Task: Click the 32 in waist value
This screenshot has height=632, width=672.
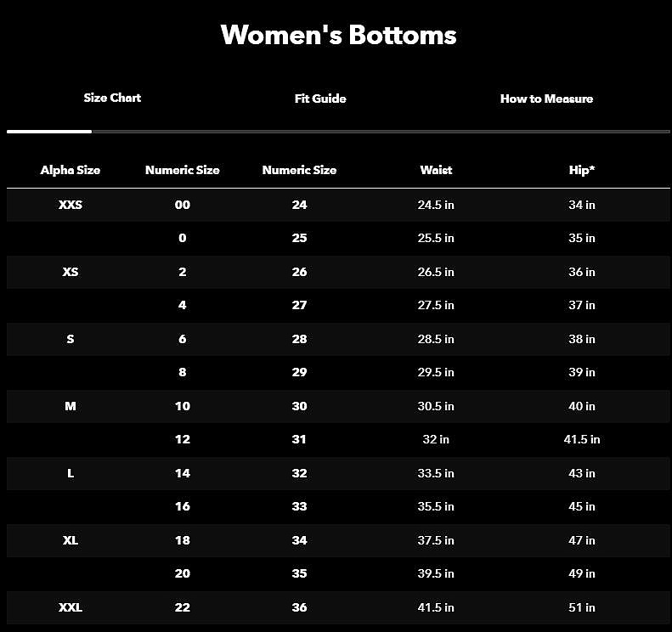Action: (436, 439)
